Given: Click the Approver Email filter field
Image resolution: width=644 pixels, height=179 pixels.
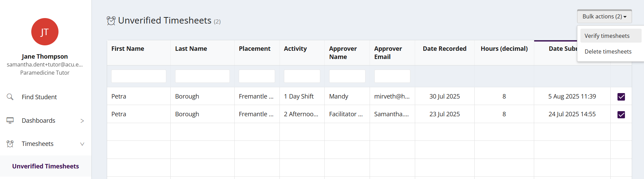Looking at the screenshot, I should point(392,76).
